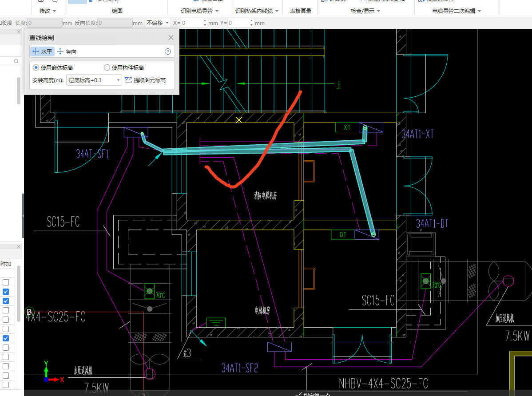Click the SC15-FC annotation on the left
Viewport: 532px width, 396px height.
tap(63, 222)
